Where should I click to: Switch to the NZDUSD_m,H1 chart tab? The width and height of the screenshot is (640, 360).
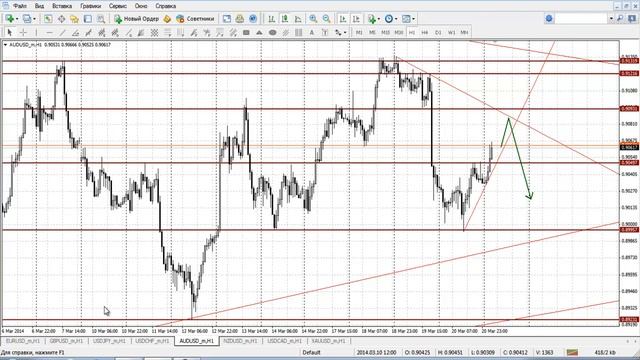[240, 341]
